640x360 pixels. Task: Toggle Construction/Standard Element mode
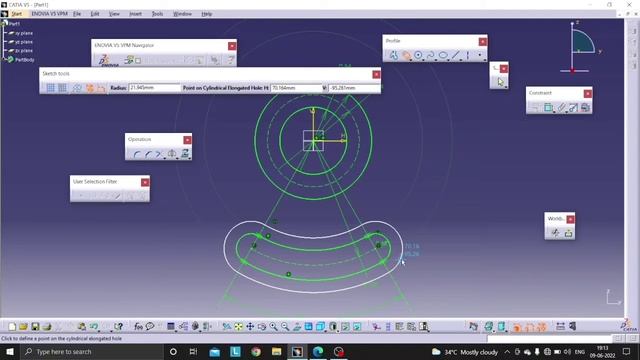(x=77, y=88)
